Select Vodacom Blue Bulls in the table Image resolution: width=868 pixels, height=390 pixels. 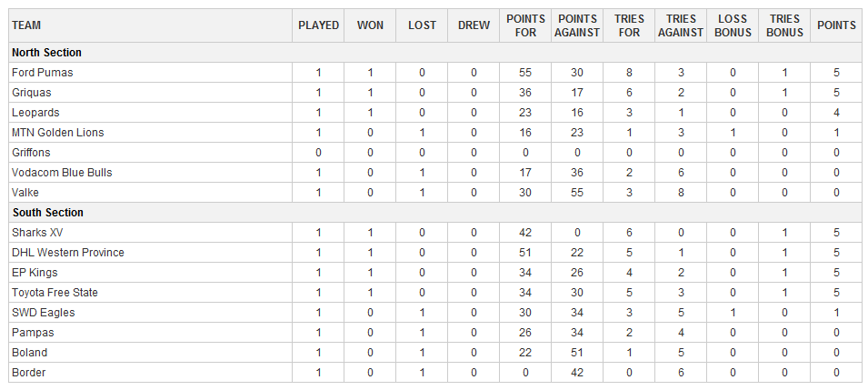[x=62, y=173]
